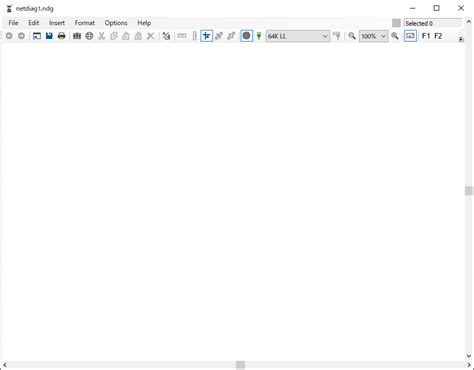Viewport: 474px width, 370px height.
Task: Click the grey plug icon after dropdown
Action: coord(337,36)
